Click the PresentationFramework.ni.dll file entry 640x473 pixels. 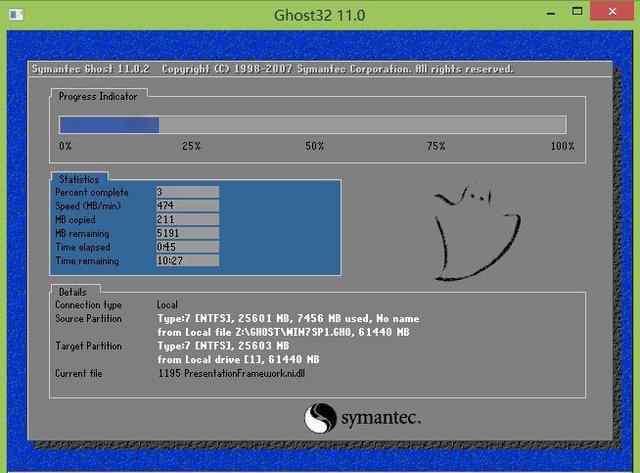coord(231,373)
